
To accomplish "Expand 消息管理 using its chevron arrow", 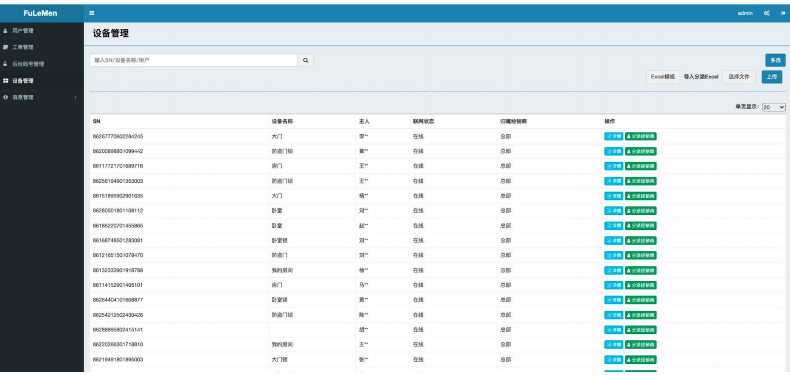I will [76, 97].
